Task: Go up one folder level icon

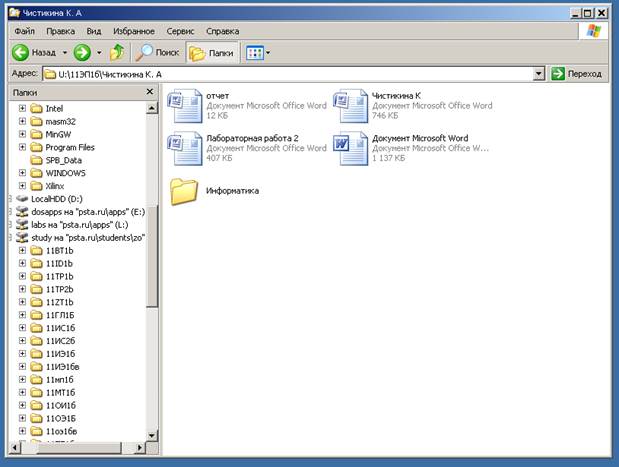Action: point(118,52)
